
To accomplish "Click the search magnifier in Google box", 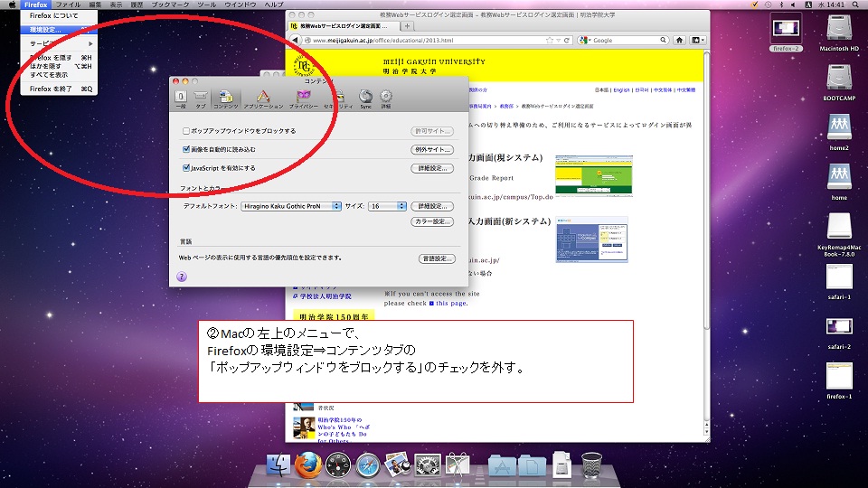I will [x=663, y=41].
